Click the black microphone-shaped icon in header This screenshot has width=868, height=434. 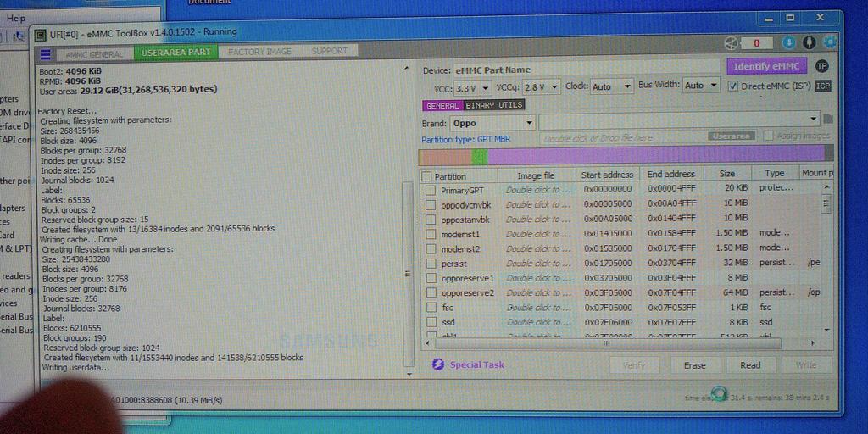[x=810, y=42]
